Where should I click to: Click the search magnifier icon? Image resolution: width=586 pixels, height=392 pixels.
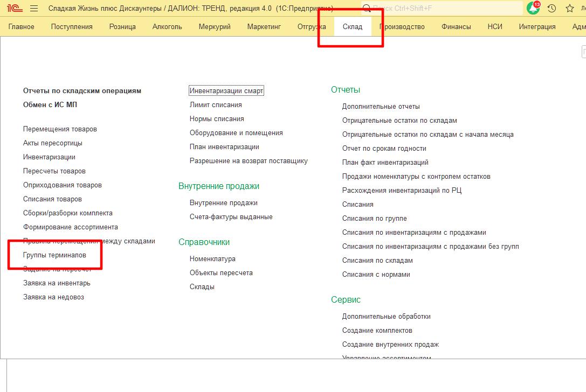(367, 9)
